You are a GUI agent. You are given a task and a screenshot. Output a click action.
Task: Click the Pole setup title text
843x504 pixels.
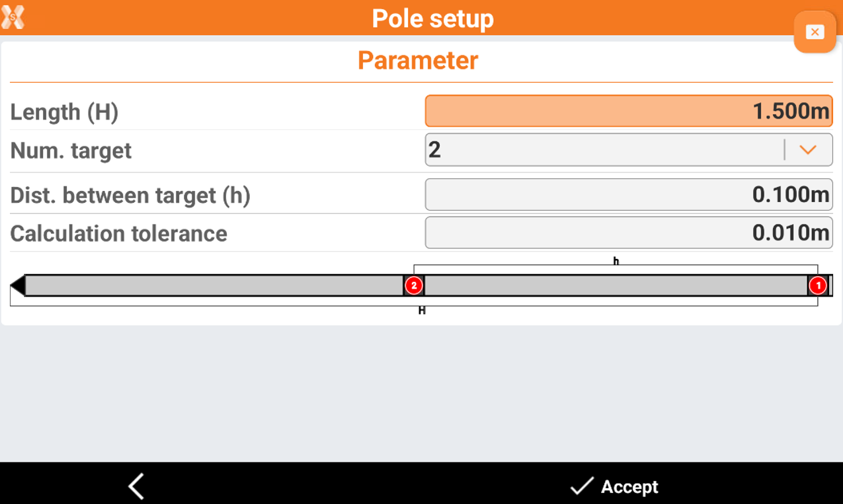432,18
